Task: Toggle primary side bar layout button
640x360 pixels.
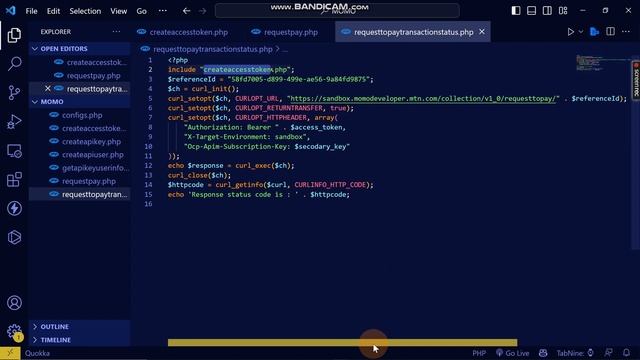Action: [516, 11]
